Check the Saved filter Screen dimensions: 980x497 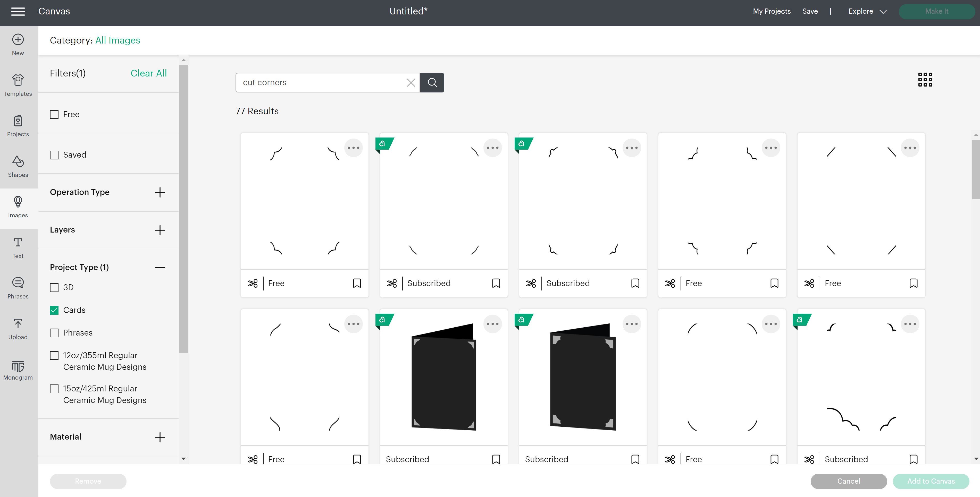point(54,155)
